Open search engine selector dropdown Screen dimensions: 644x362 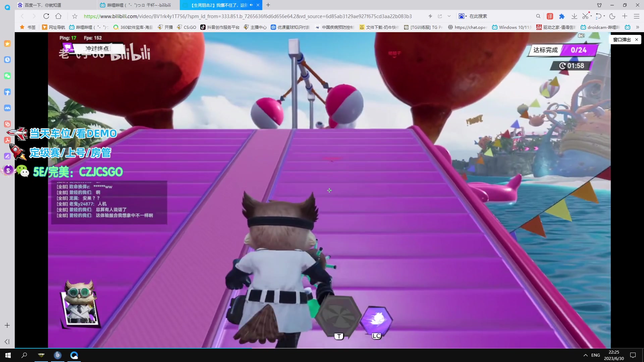tap(463, 16)
